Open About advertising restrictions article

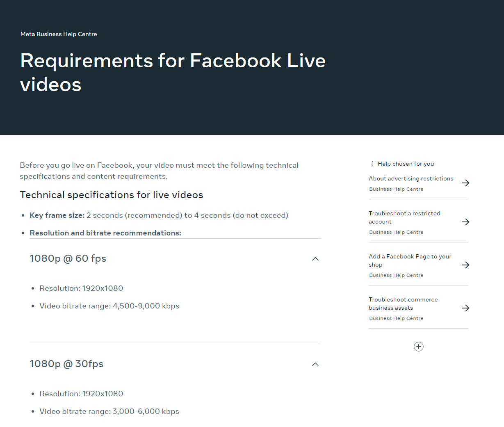point(411,178)
